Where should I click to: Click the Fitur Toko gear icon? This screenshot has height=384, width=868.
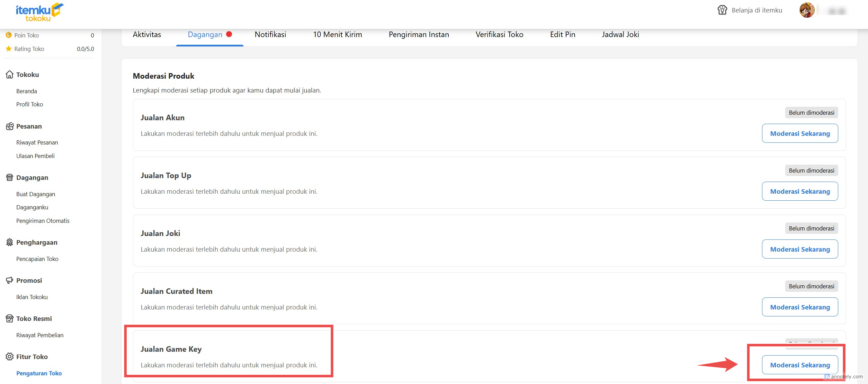coord(10,357)
